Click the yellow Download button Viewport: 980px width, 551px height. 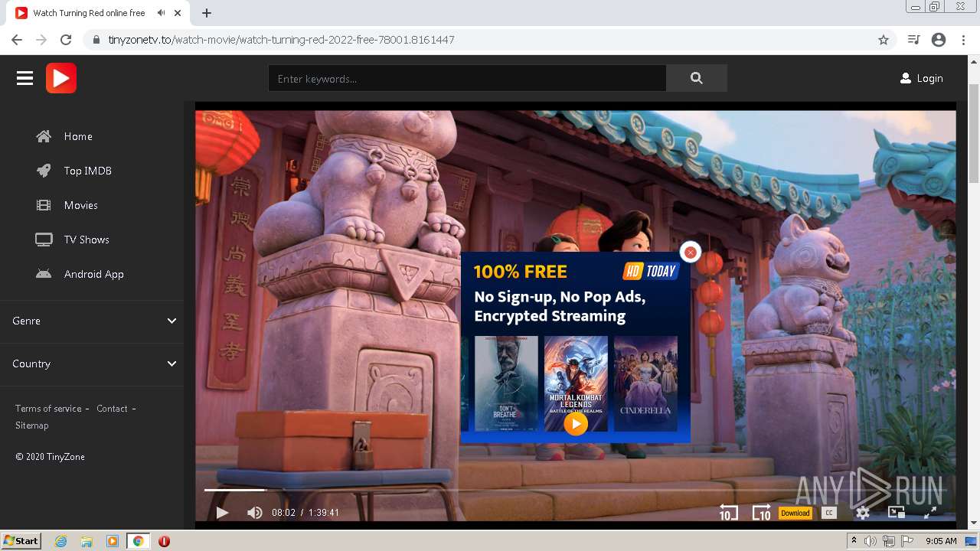pos(795,513)
